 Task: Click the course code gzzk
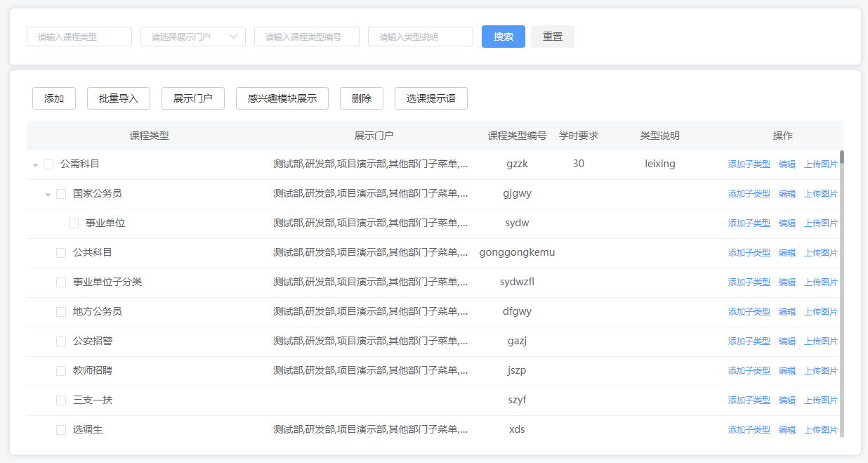[x=517, y=164]
